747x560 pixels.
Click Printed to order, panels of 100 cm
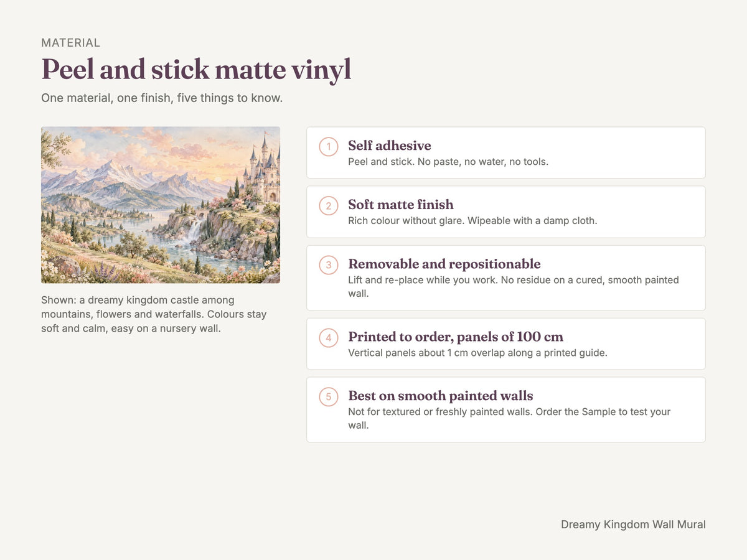pos(456,337)
